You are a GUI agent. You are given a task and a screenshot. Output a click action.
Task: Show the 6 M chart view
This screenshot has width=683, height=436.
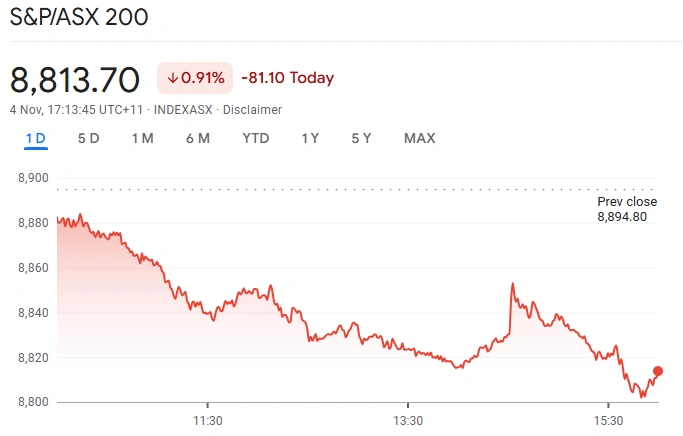click(198, 138)
